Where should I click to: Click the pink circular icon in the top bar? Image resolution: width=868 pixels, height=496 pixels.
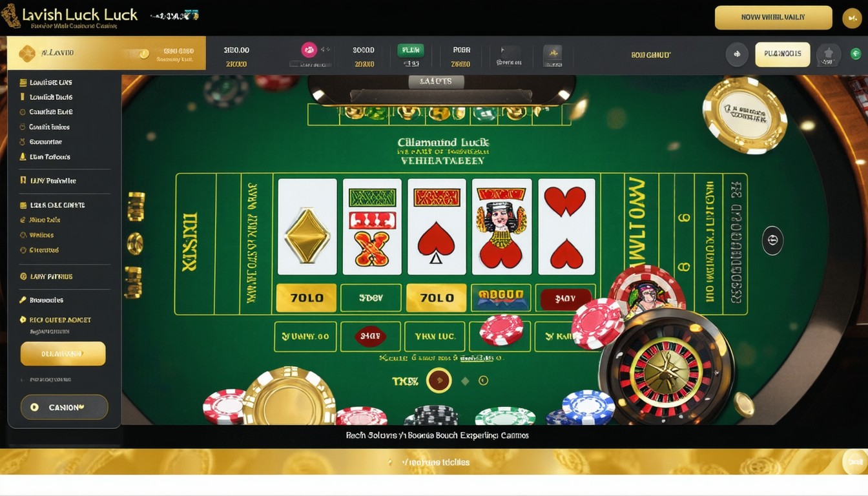pyautogui.click(x=309, y=50)
